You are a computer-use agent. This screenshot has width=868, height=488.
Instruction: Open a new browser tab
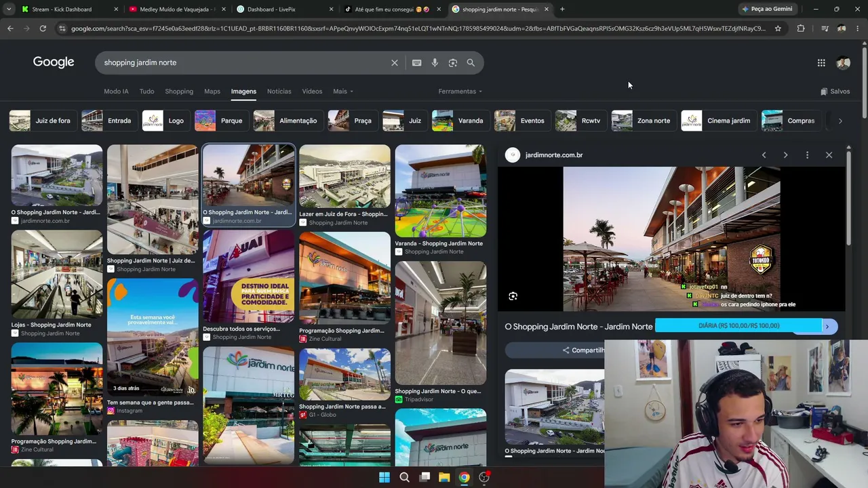[x=562, y=9]
